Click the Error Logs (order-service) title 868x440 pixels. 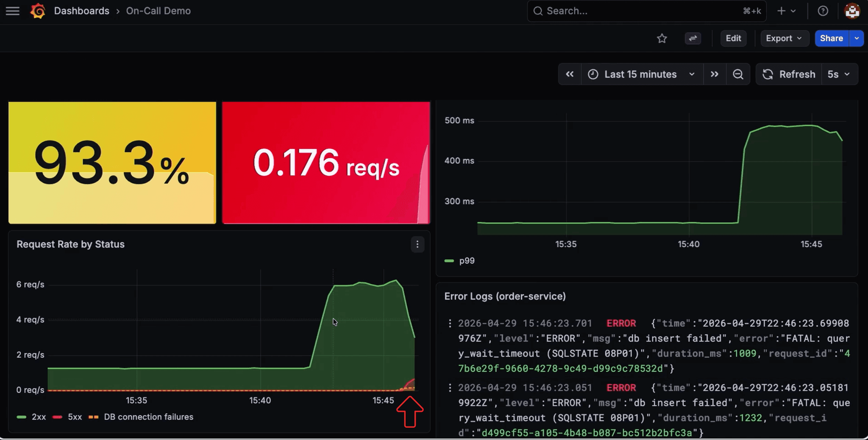(x=505, y=296)
